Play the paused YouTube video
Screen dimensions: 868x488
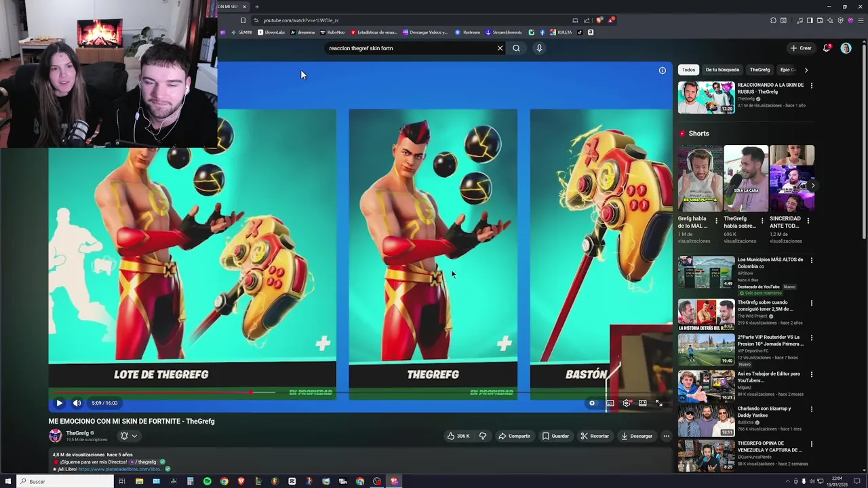pyautogui.click(x=59, y=403)
